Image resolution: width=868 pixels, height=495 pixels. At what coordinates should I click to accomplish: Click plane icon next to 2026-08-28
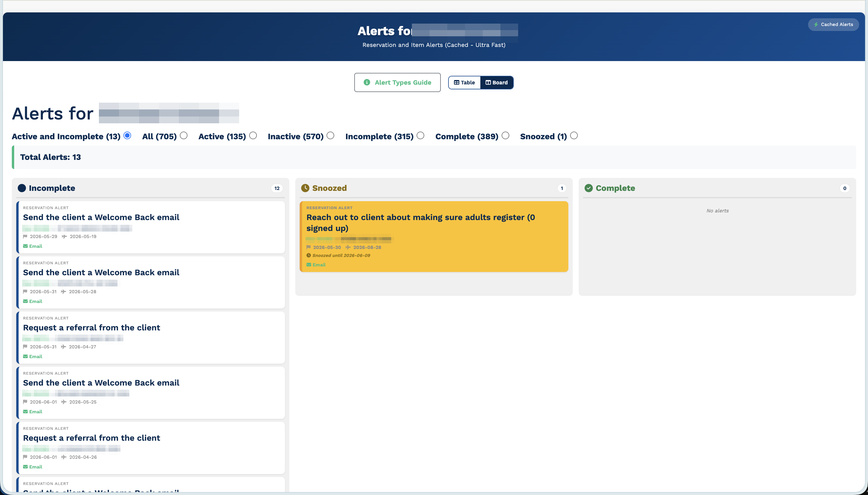348,247
